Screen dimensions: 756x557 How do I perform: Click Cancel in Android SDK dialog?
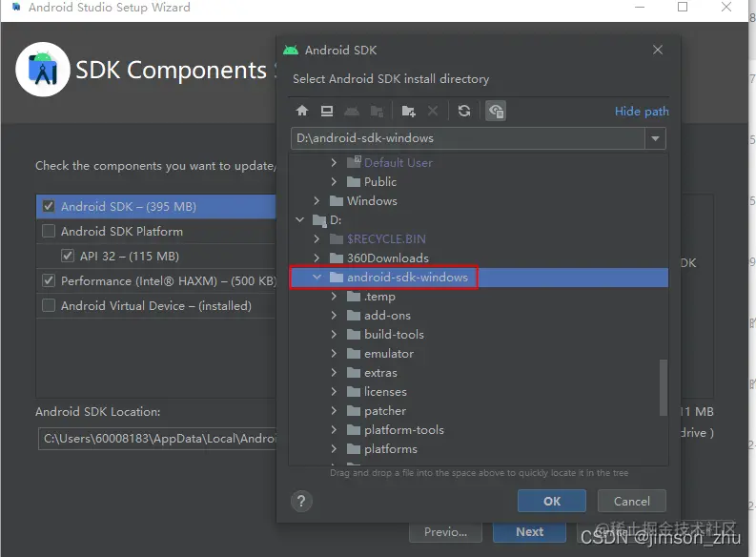(632, 501)
